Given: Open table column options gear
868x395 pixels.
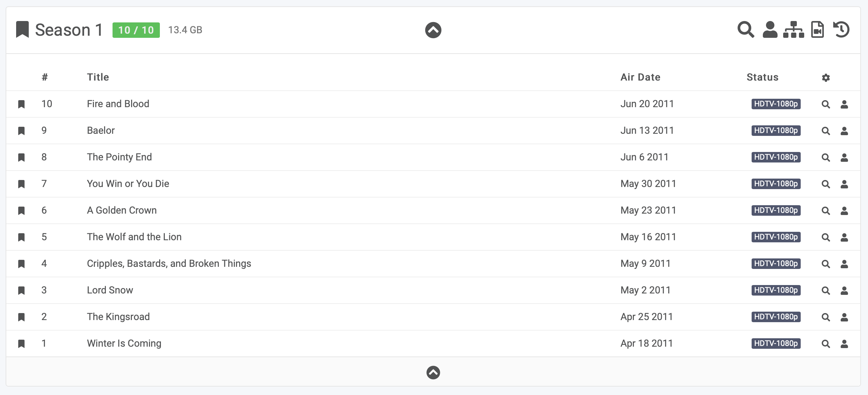Looking at the screenshot, I should click(x=826, y=78).
